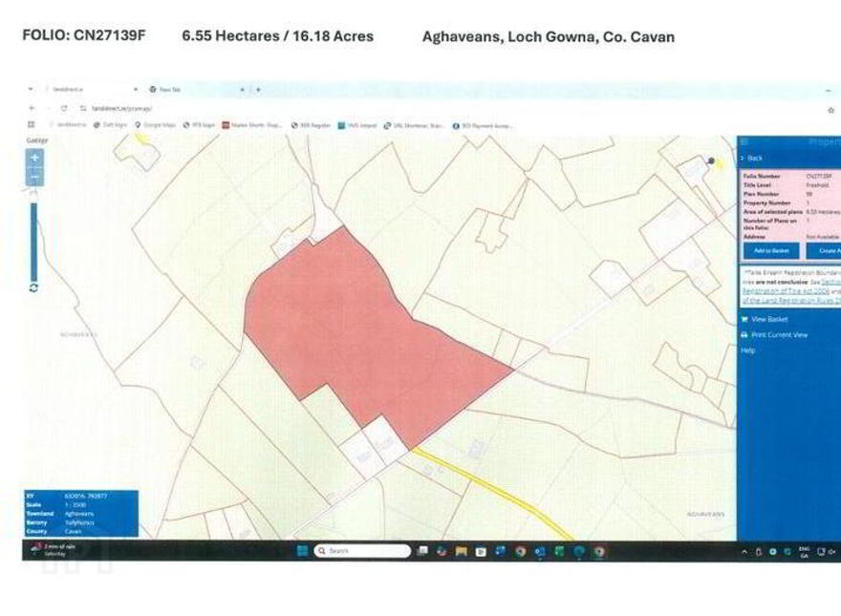The image size is (841, 616).
Task: Open the Google Maps bookmark
Action: [x=155, y=125]
